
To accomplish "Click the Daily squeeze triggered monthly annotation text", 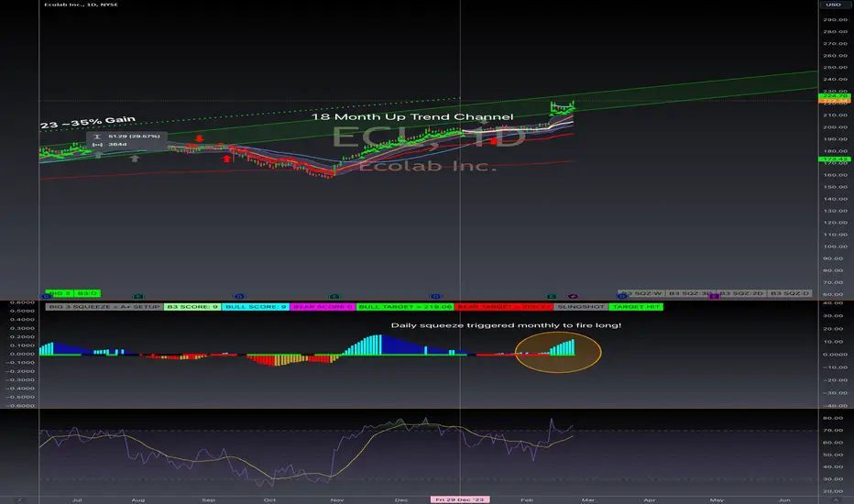I will [506, 325].
